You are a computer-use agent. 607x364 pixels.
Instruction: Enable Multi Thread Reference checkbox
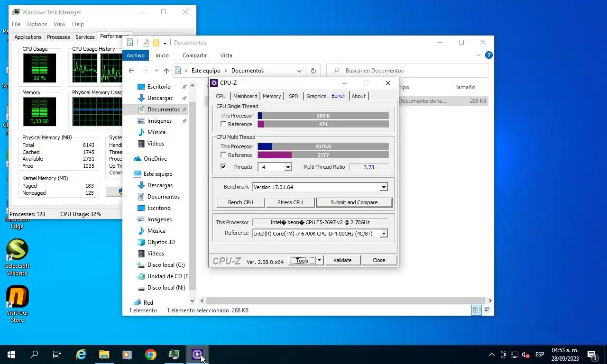223,155
